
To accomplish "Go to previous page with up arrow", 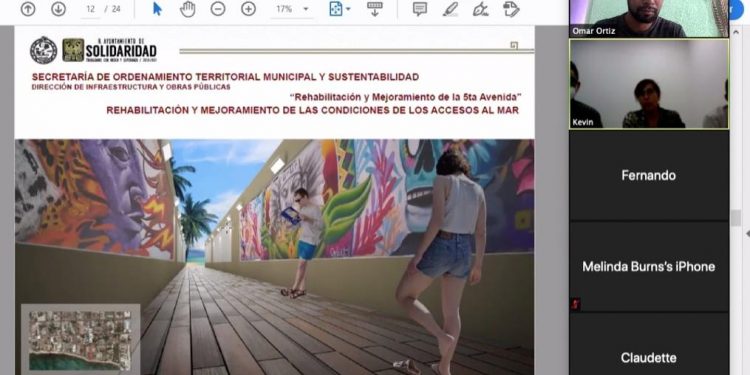I will (x=28, y=9).
